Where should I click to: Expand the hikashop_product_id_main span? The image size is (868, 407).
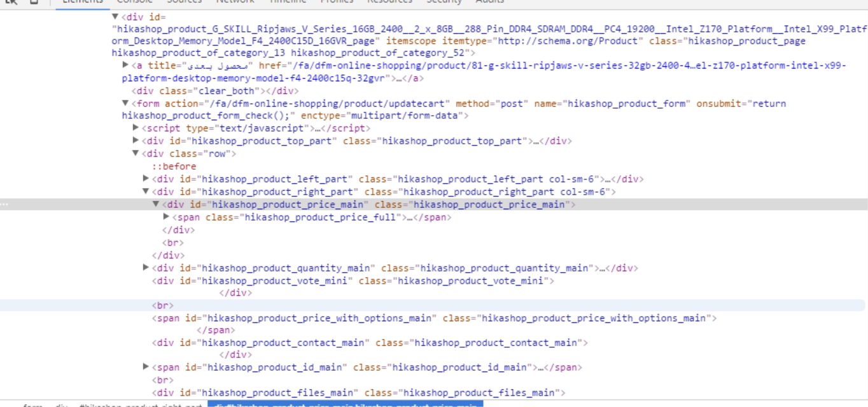click(x=146, y=367)
